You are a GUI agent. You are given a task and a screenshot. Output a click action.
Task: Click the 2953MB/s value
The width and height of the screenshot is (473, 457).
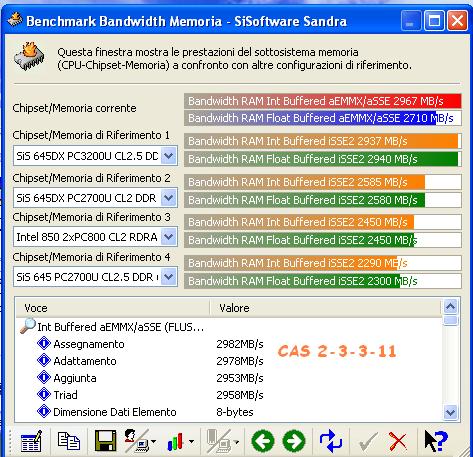[240, 378]
